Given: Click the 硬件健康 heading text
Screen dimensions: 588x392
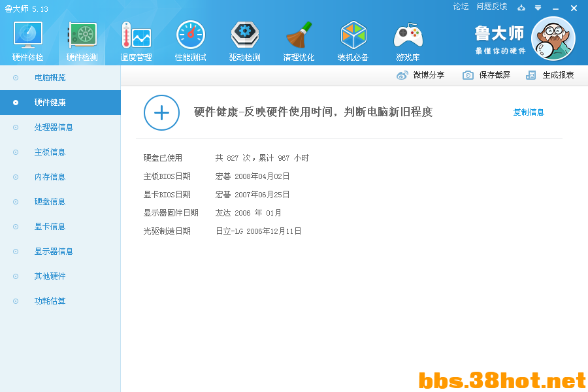Looking at the screenshot, I should (314, 112).
